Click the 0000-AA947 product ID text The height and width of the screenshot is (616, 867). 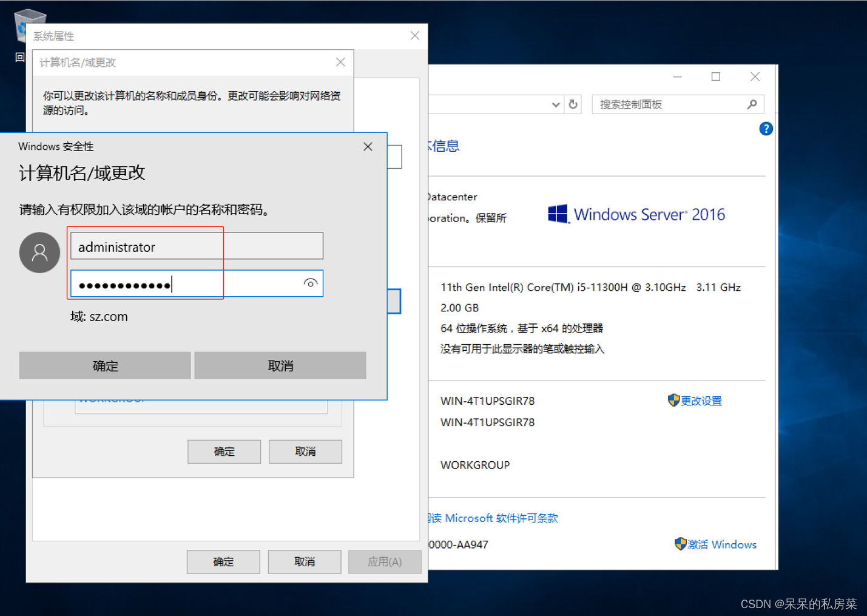point(458,545)
